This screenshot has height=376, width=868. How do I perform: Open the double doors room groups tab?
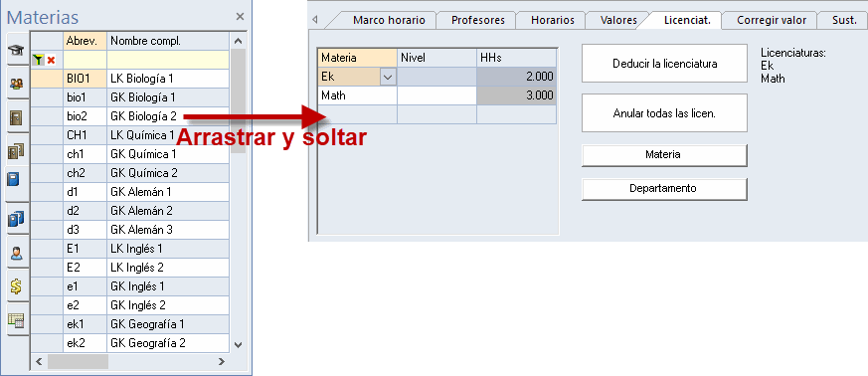(x=17, y=150)
